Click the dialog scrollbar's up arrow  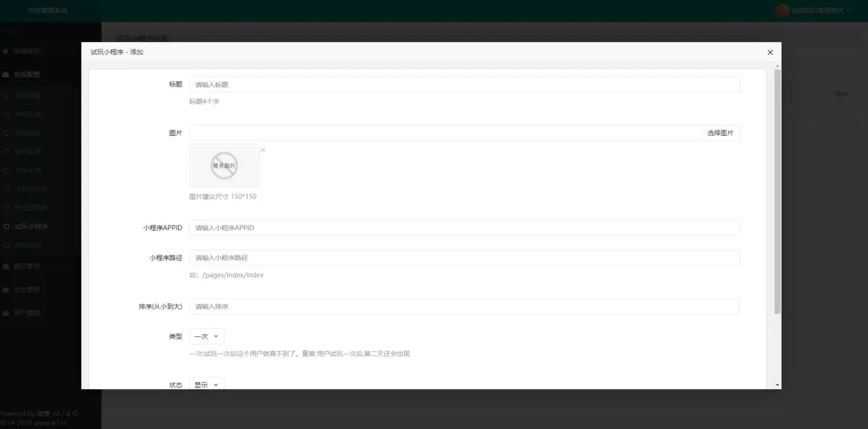point(778,67)
